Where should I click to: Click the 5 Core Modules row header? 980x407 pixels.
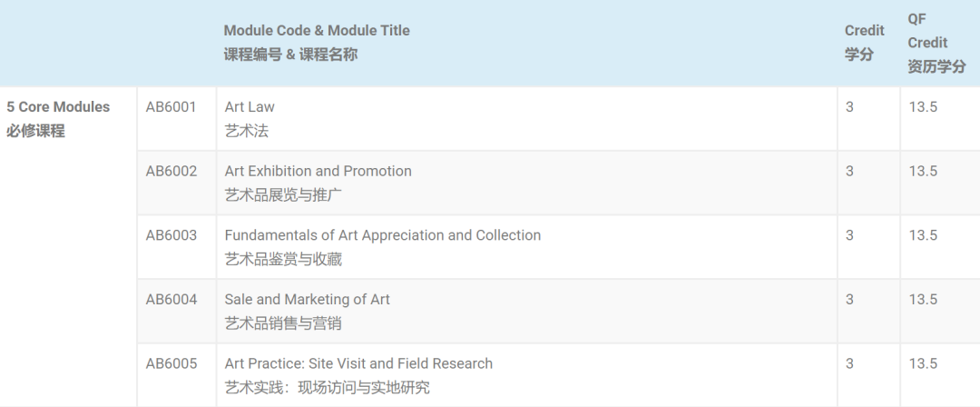(x=58, y=119)
